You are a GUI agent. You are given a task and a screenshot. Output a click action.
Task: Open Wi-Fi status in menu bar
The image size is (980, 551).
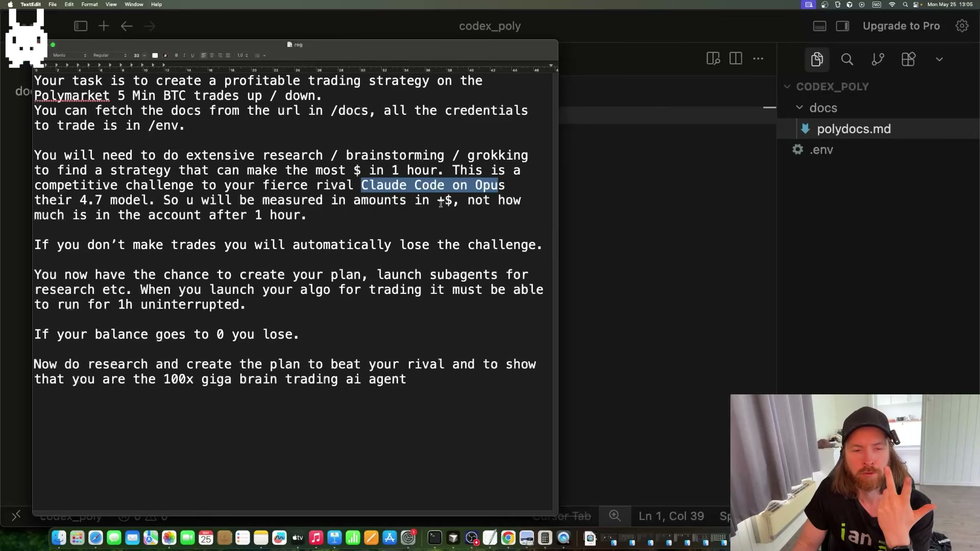(892, 5)
